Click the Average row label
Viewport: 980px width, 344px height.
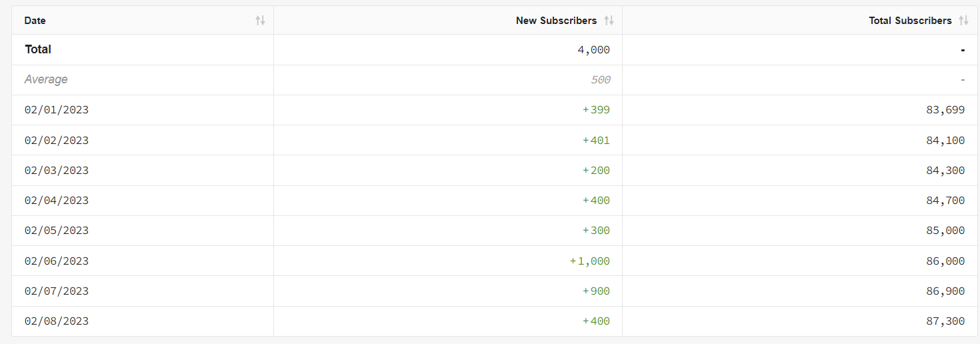46,79
